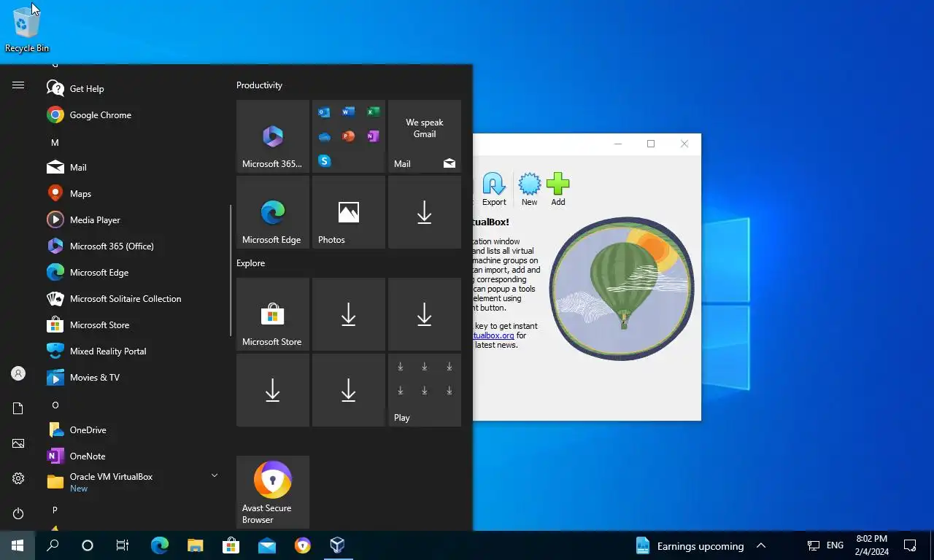Open the Microsoft Store tile in Explore
The image size is (934, 560).
273,314
